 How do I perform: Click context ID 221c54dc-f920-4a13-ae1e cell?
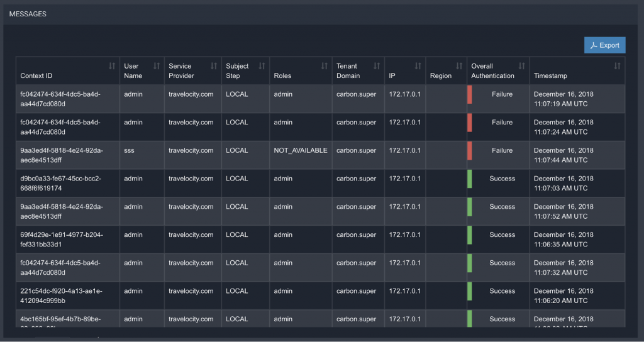tap(60, 295)
